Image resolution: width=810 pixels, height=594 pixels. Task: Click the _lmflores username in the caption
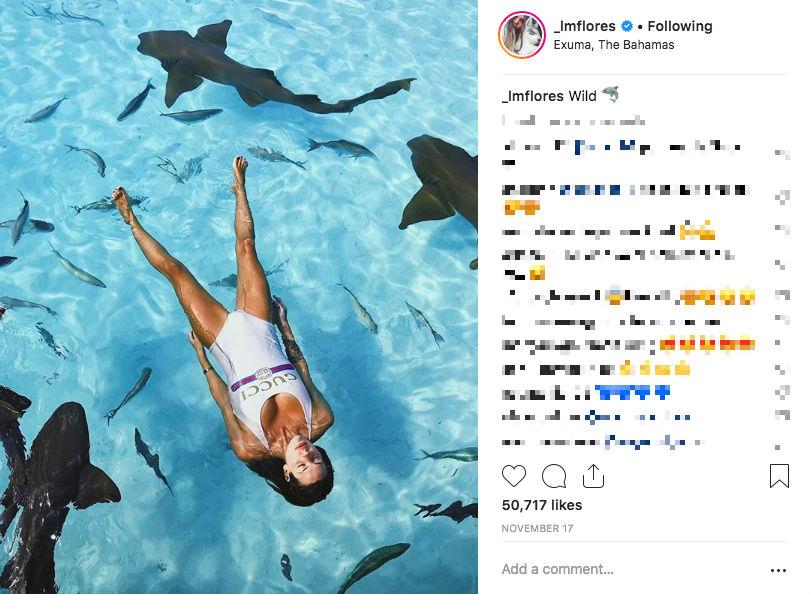[533, 96]
